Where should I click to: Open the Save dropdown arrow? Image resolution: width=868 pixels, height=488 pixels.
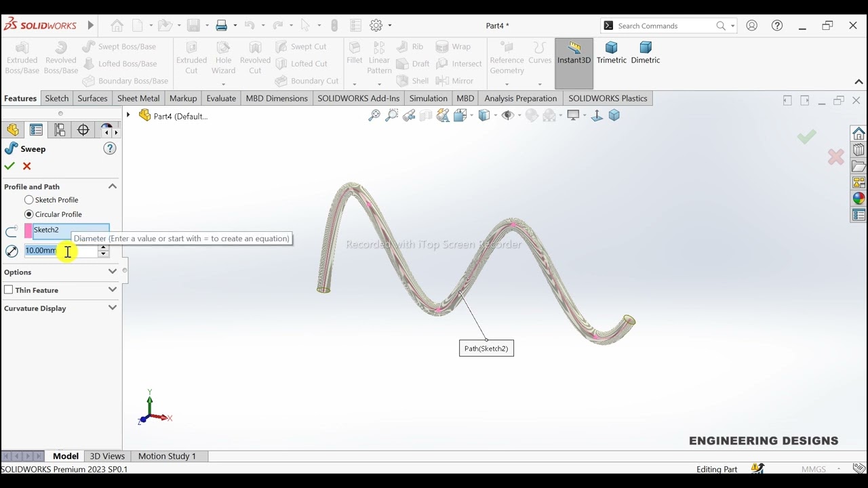[x=207, y=26]
